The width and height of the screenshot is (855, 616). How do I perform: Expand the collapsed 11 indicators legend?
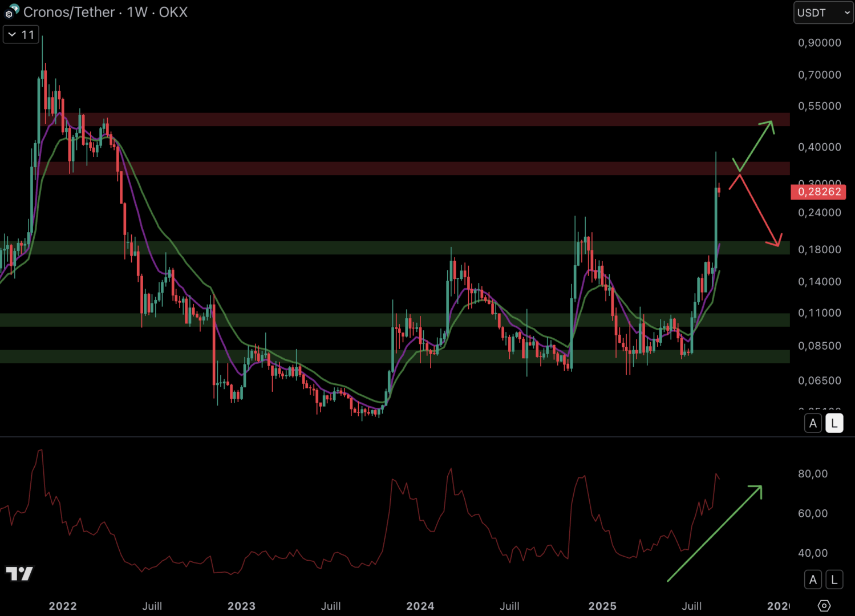[21, 35]
